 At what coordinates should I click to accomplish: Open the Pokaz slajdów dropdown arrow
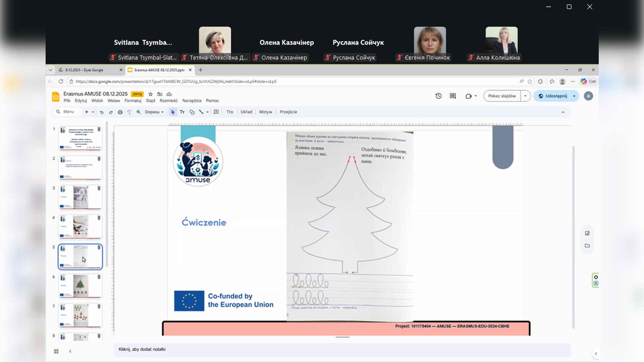click(x=525, y=96)
